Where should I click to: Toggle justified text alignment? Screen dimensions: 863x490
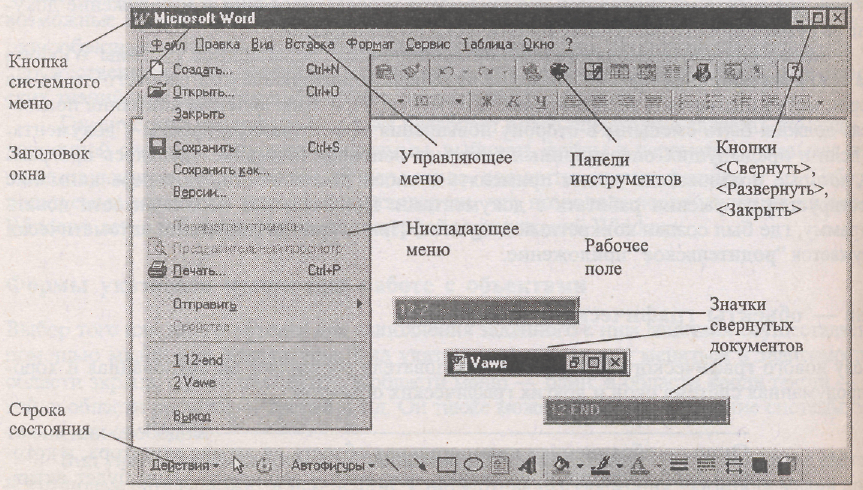[653, 102]
